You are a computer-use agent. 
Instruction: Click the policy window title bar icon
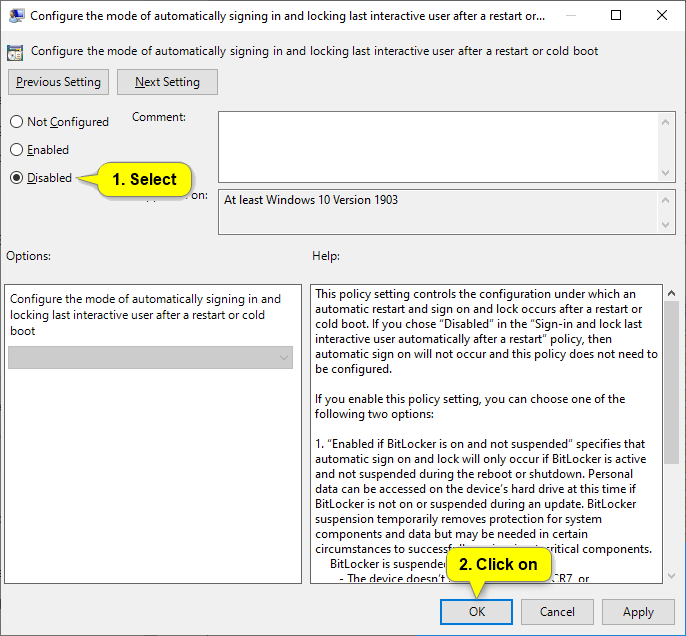(x=15, y=16)
